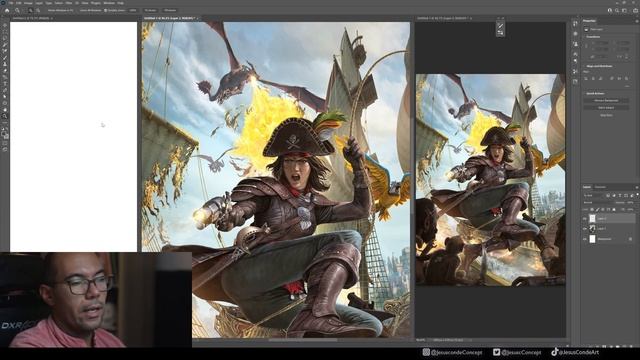Click the lower icon in the floating panel
This screenshot has height=360, width=640.
(x=500, y=33)
